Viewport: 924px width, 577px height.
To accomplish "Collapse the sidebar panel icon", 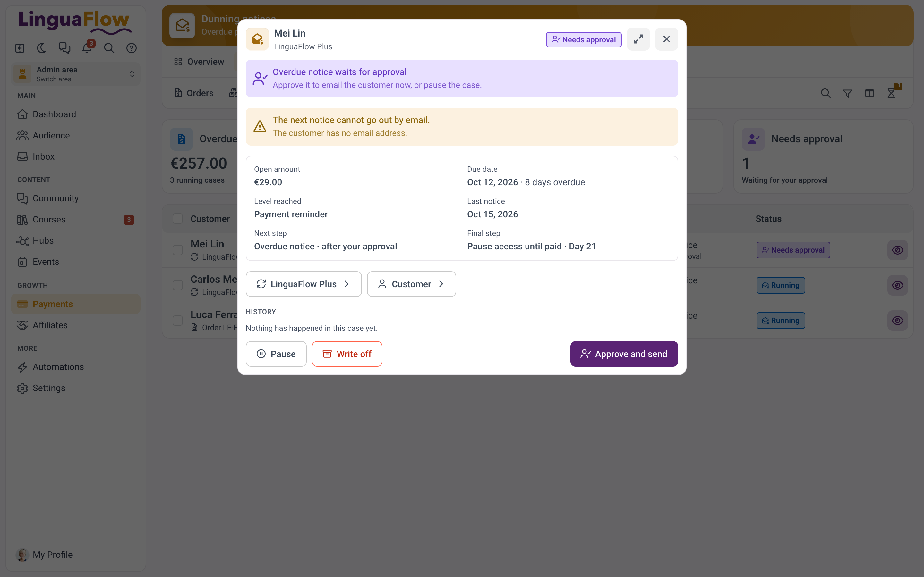I will [20, 48].
